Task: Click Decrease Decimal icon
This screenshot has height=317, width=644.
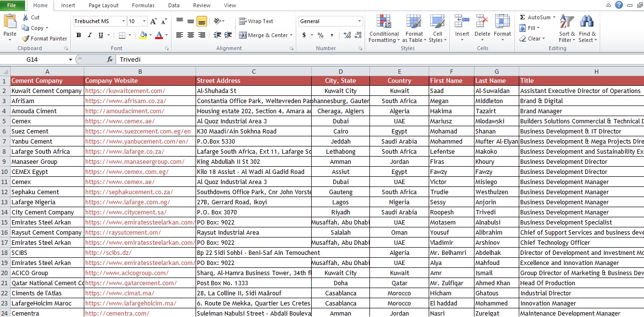Action: point(358,35)
